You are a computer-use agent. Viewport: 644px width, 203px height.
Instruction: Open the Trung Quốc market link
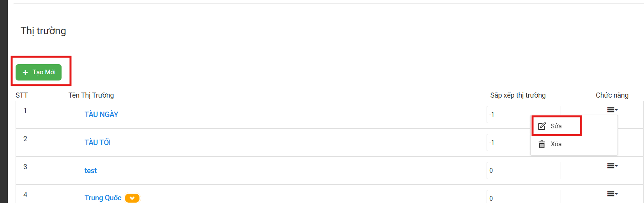tap(103, 198)
